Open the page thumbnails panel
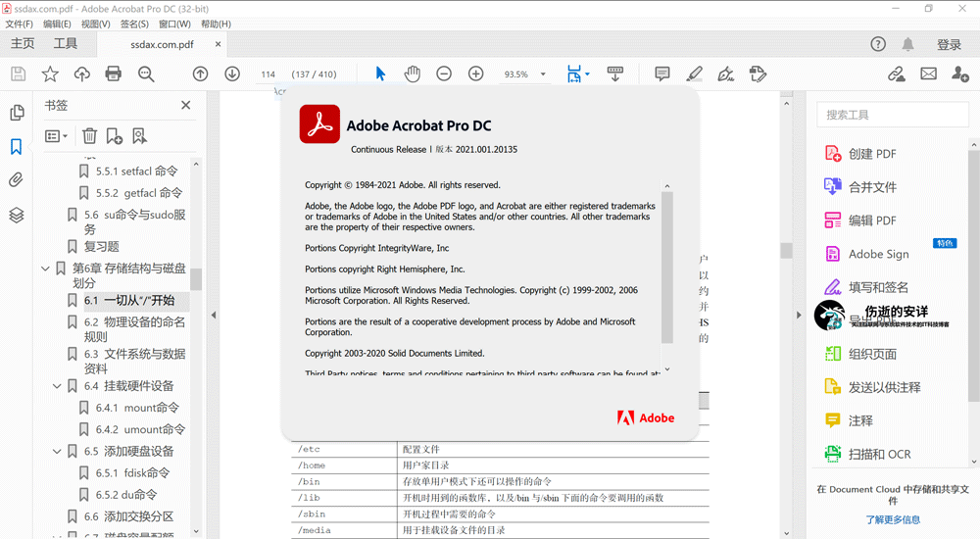Image resolution: width=980 pixels, height=539 pixels. click(17, 113)
